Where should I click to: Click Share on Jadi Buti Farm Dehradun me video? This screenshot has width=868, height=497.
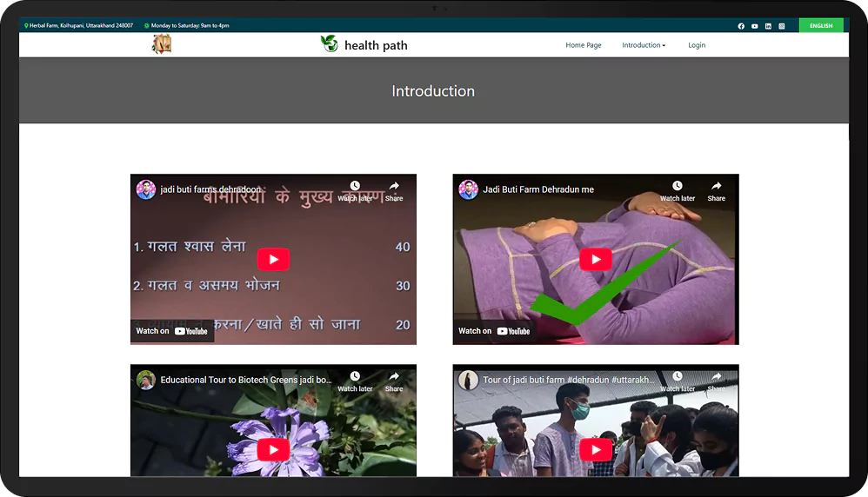[717, 191]
